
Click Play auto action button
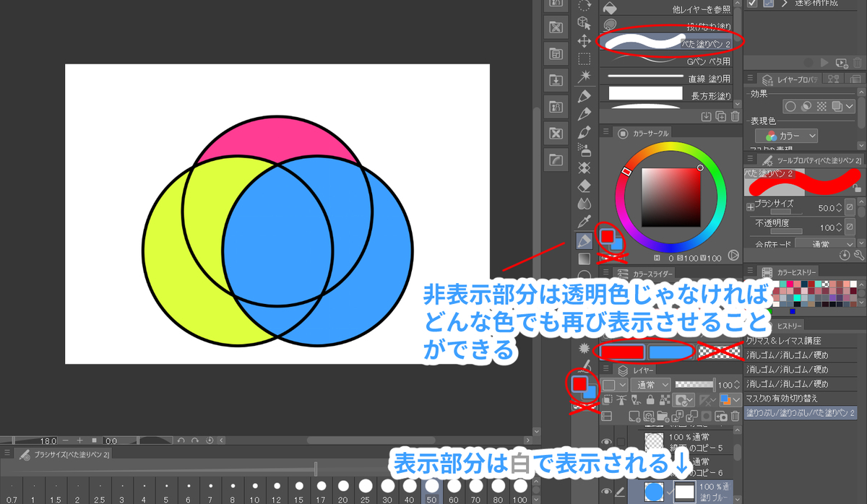[x=826, y=63]
